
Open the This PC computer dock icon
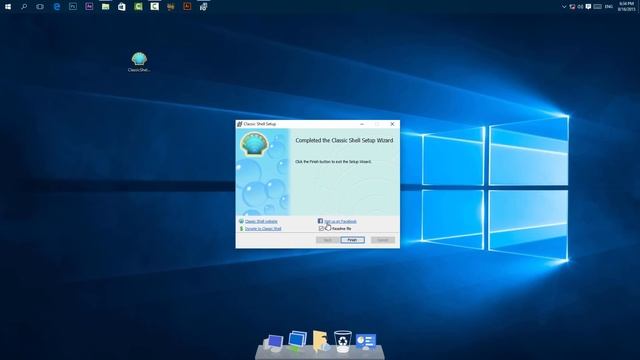(x=273, y=343)
